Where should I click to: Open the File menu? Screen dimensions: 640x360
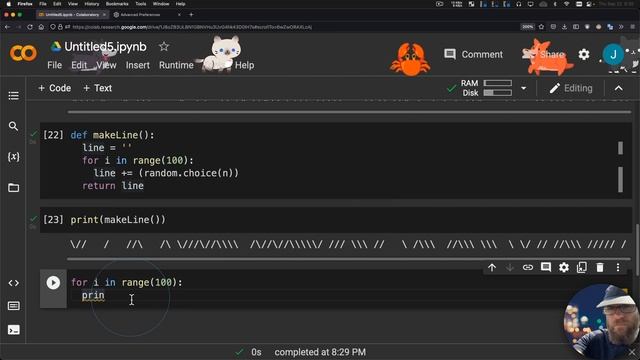pyautogui.click(x=54, y=65)
